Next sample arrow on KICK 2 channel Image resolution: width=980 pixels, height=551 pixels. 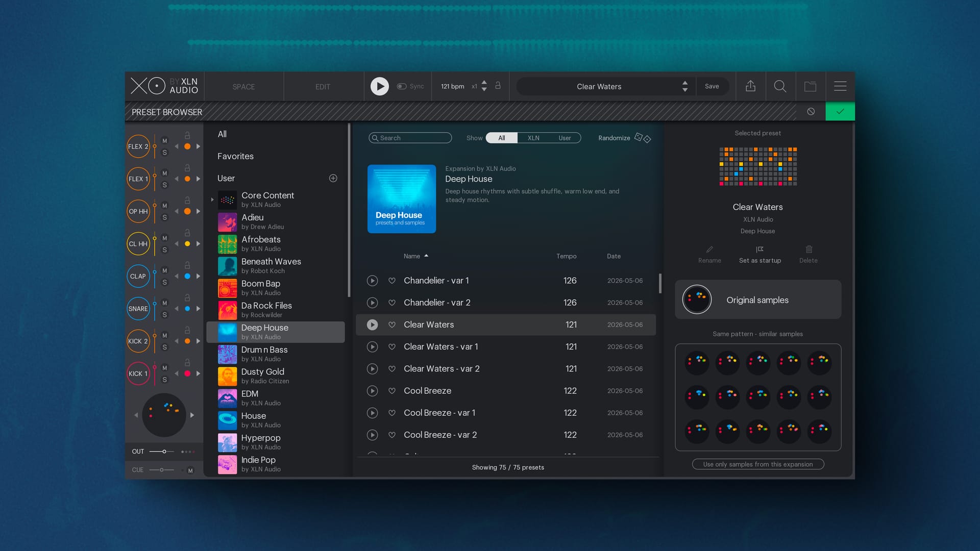198,341
